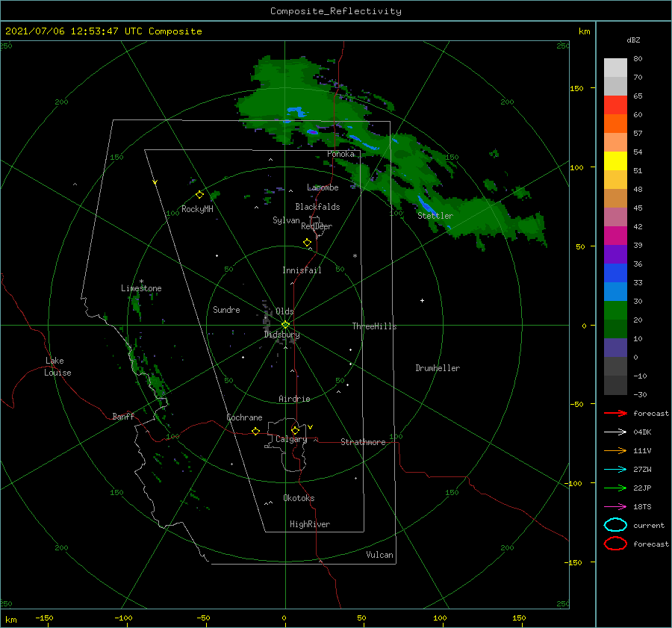Click the Lake Louise label
The image size is (672, 628).
[x=57, y=367]
